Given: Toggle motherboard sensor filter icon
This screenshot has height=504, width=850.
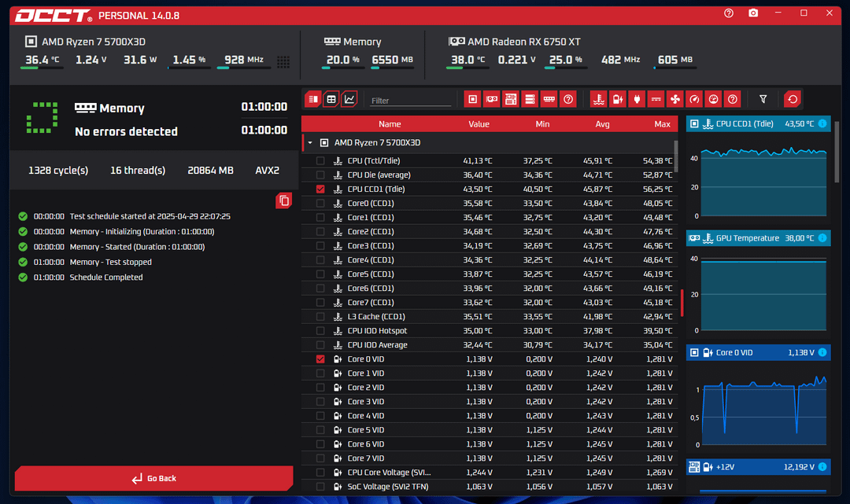Looking at the screenshot, I should pos(511,99).
